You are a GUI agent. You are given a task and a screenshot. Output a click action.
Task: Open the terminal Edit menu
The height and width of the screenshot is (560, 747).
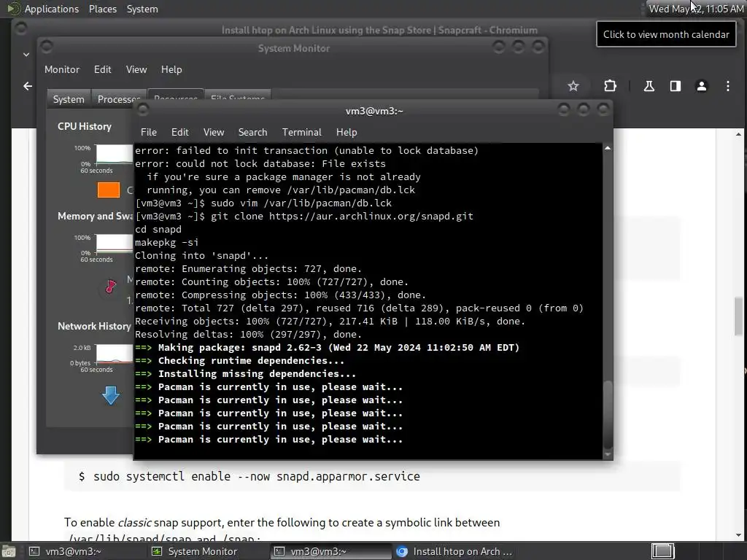[x=179, y=133]
